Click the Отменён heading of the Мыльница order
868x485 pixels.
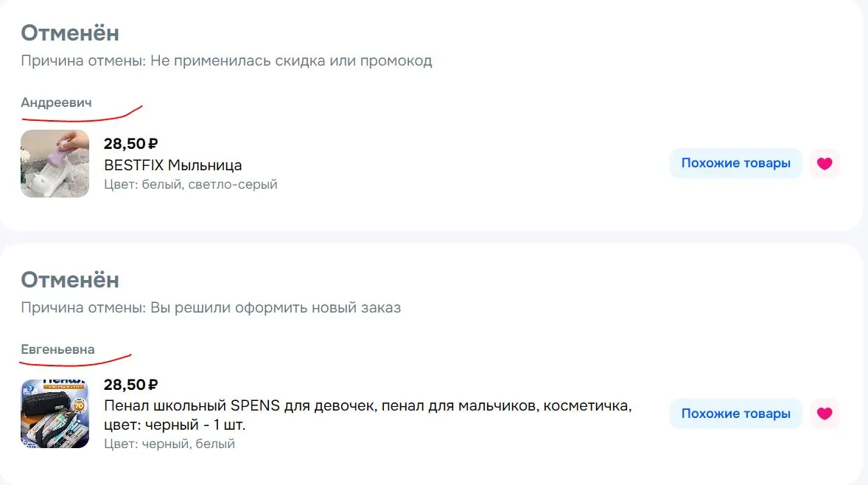tap(70, 32)
